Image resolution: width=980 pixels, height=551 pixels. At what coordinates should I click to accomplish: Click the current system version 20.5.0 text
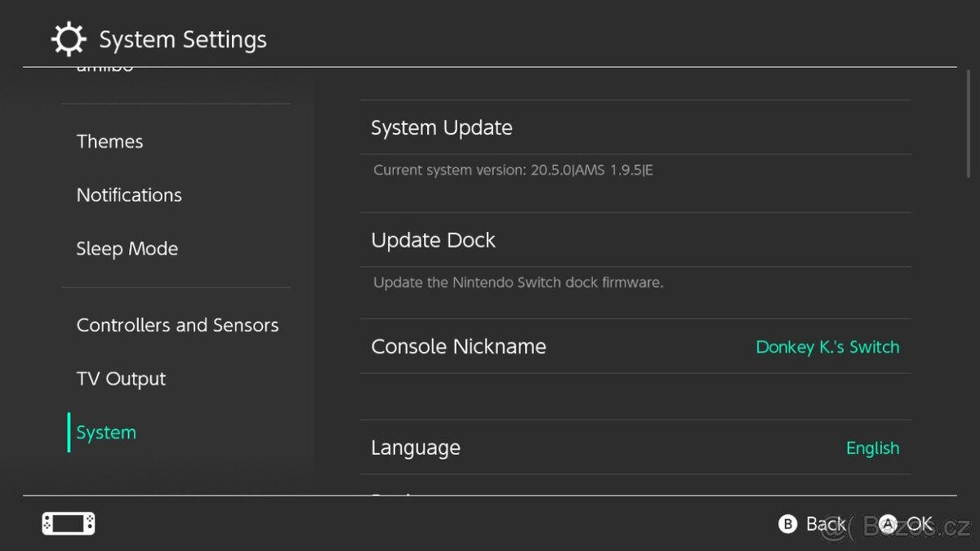click(x=514, y=170)
